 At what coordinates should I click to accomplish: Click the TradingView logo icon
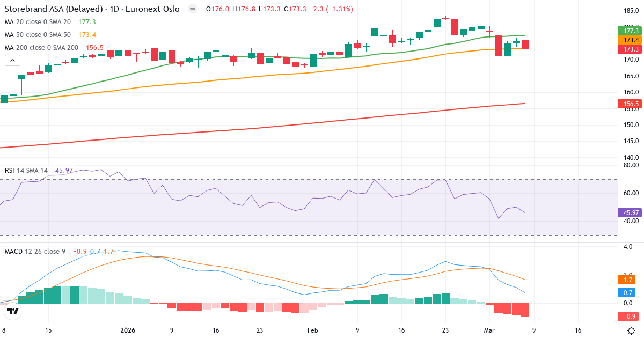pyautogui.click(x=13, y=311)
